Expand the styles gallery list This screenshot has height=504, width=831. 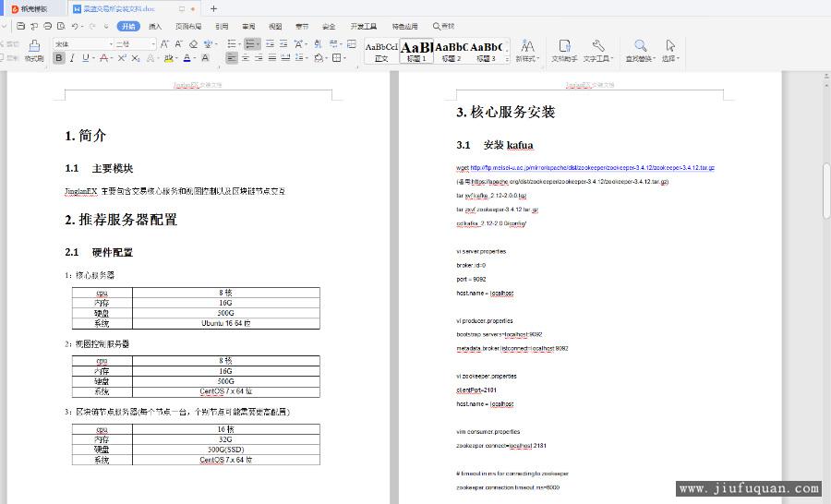[507, 59]
